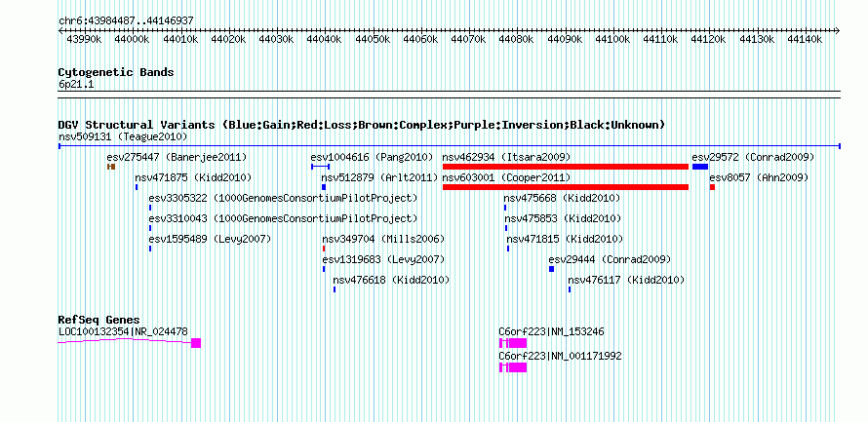The height and width of the screenshot is (422, 868).
Task: Click the 44050k ruler position
Action: tap(373, 39)
